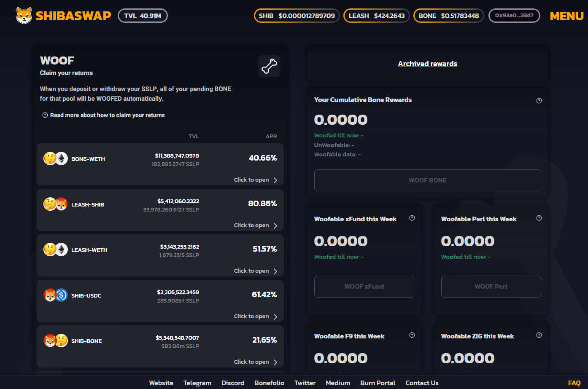The image size is (588, 389).
Task: Go to Website footer link
Action: coord(161,383)
